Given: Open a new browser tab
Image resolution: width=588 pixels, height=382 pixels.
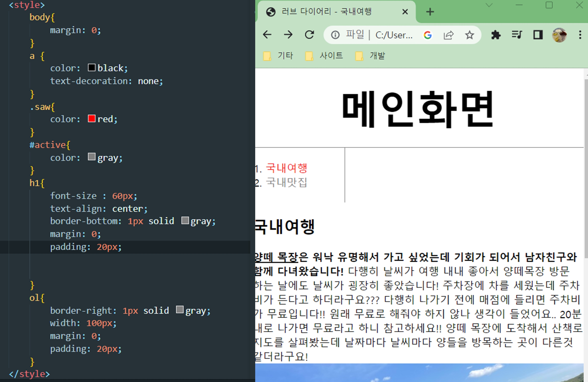Looking at the screenshot, I should [430, 12].
